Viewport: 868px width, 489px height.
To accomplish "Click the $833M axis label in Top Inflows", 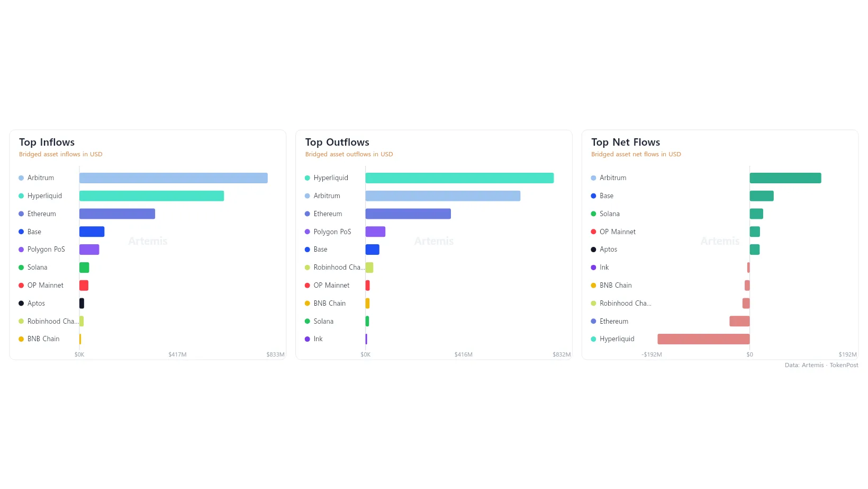I will point(275,354).
